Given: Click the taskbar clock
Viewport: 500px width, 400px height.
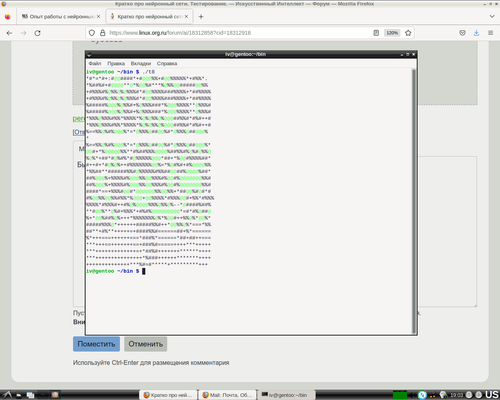Looking at the screenshot, I should [457, 395].
